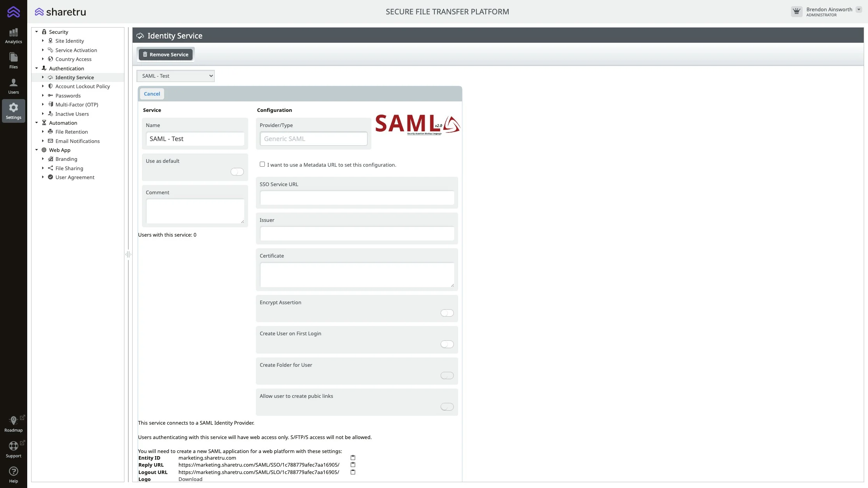Enable the Encrypt Assertion toggle
The height and width of the screenshot is (488, 868).
point(447,313)
